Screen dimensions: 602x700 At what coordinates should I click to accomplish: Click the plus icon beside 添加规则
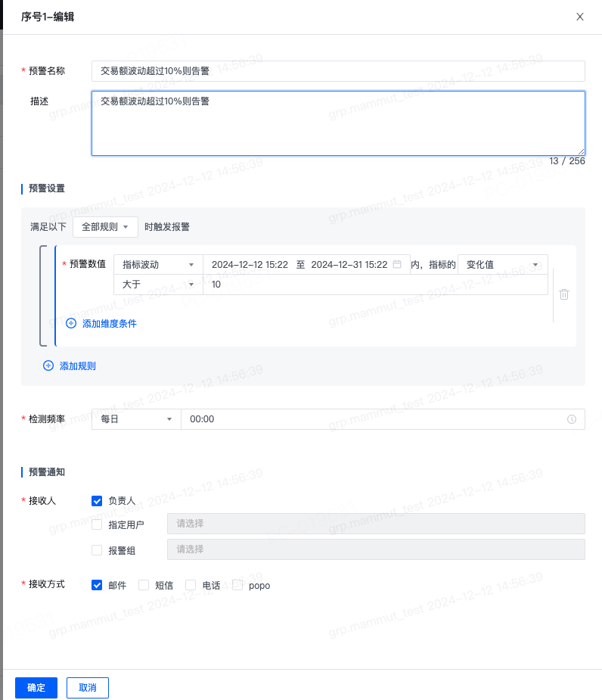pyautogui.click(x=48, y=366)
